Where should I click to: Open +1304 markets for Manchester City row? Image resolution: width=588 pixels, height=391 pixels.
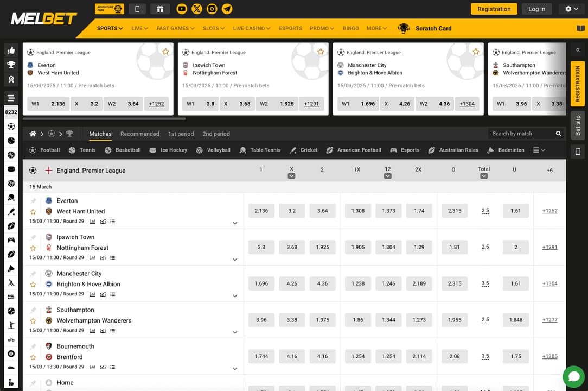[x=549, y=283]
